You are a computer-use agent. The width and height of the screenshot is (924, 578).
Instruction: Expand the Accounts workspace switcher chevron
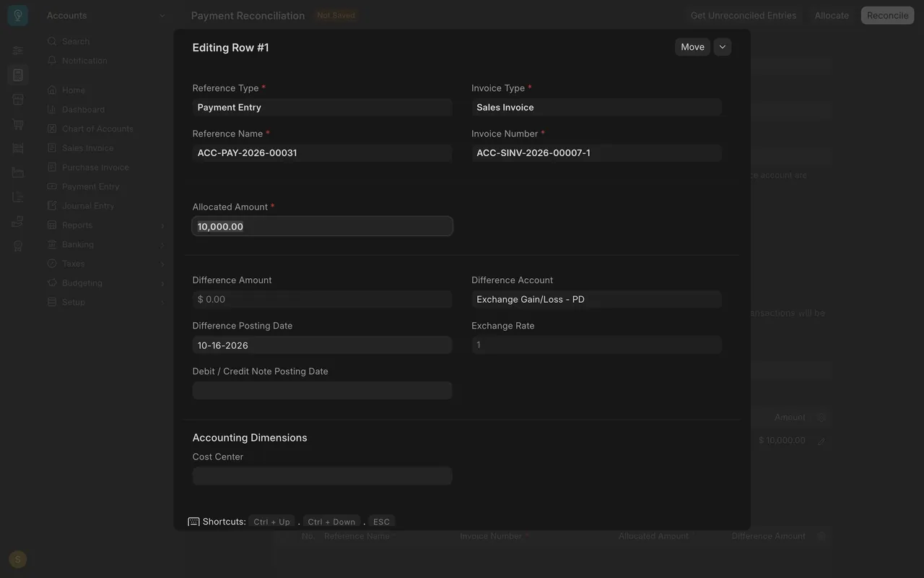pyautogui.click(x=162, y=16)
